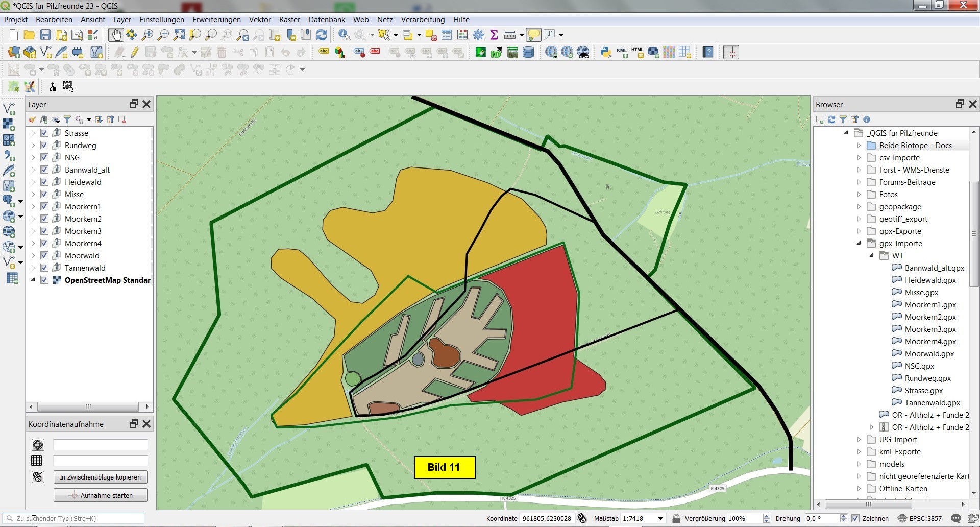The width and height of the screenshot is (980, 527).
Task: Click the Refresh map icon
Action: pyautogui.click(x=322, y=35)
